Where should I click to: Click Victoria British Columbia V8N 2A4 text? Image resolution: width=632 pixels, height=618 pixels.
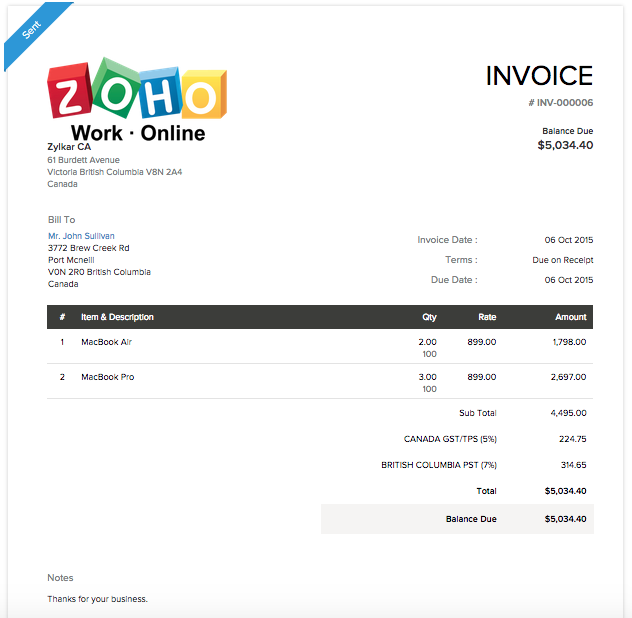[x=114, y=172]
